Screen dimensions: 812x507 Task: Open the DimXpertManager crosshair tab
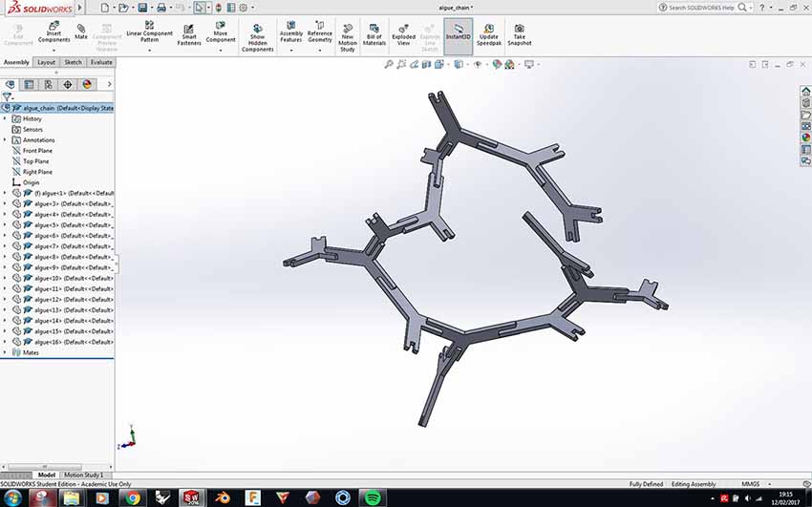tap(67, 84)
